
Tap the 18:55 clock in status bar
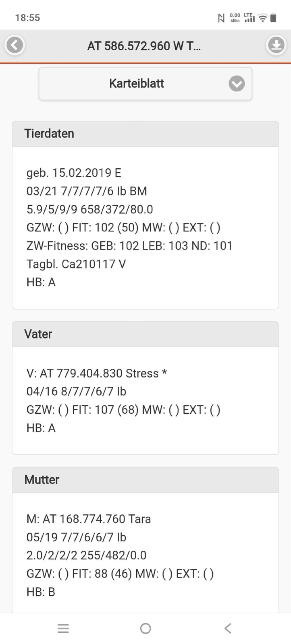click(x=27, y=18)
